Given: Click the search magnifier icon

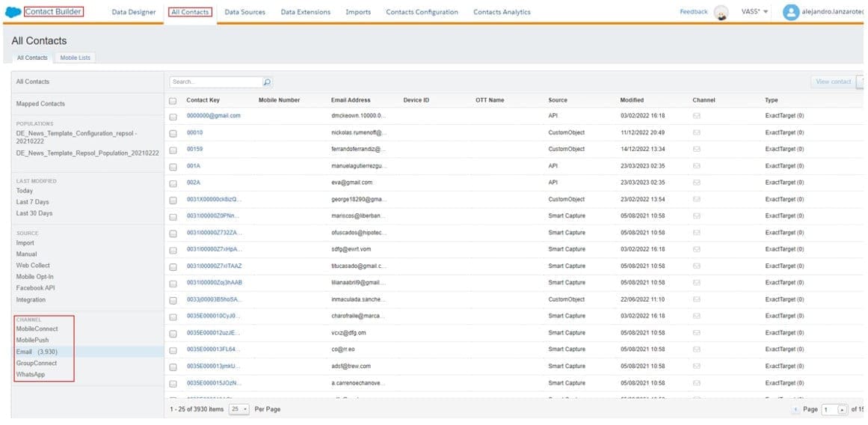Looking at the screenshot, I should coord(267,82).
